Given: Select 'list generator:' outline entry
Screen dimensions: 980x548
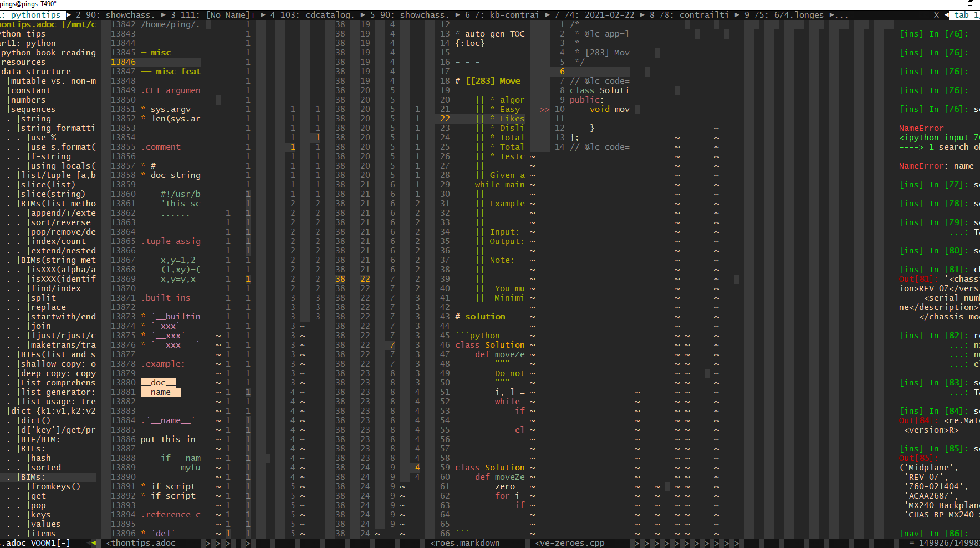Looking at the screenshot, I should coord(58,392).
